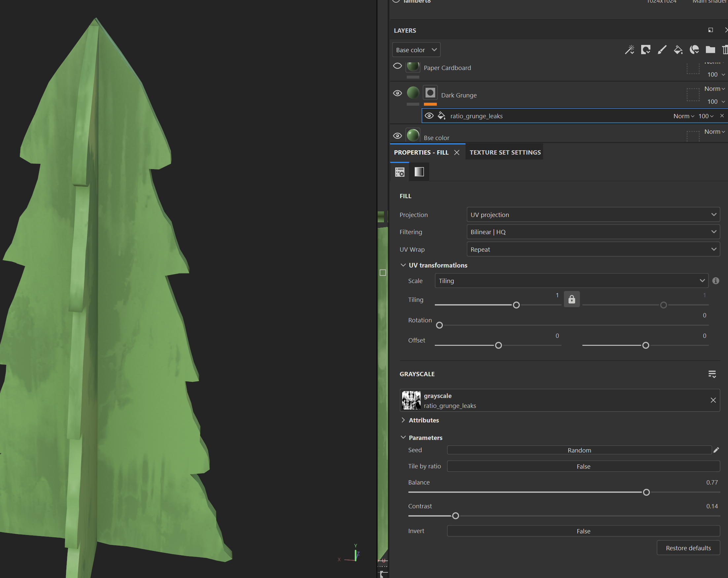Hide the Bse color layer

[x=398, y=136]
